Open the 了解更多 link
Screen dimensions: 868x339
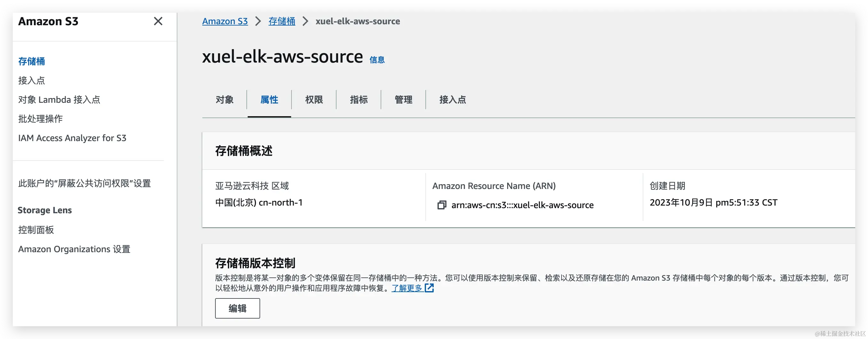tap(407, 288)
